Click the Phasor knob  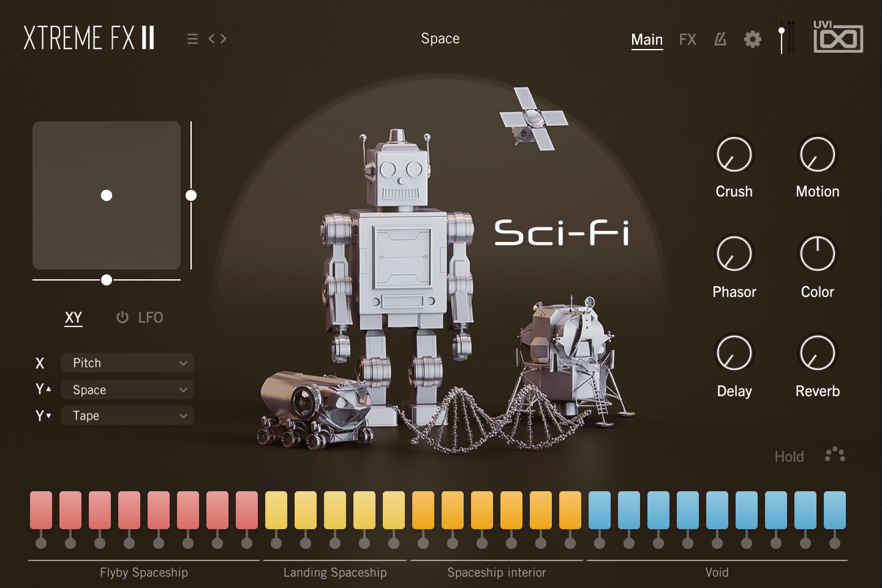pos(734,254)
